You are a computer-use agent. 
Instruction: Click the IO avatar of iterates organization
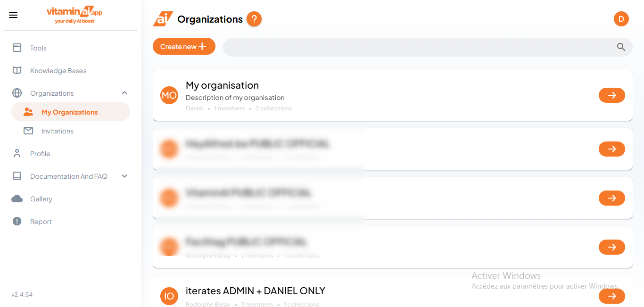[169, 296]
